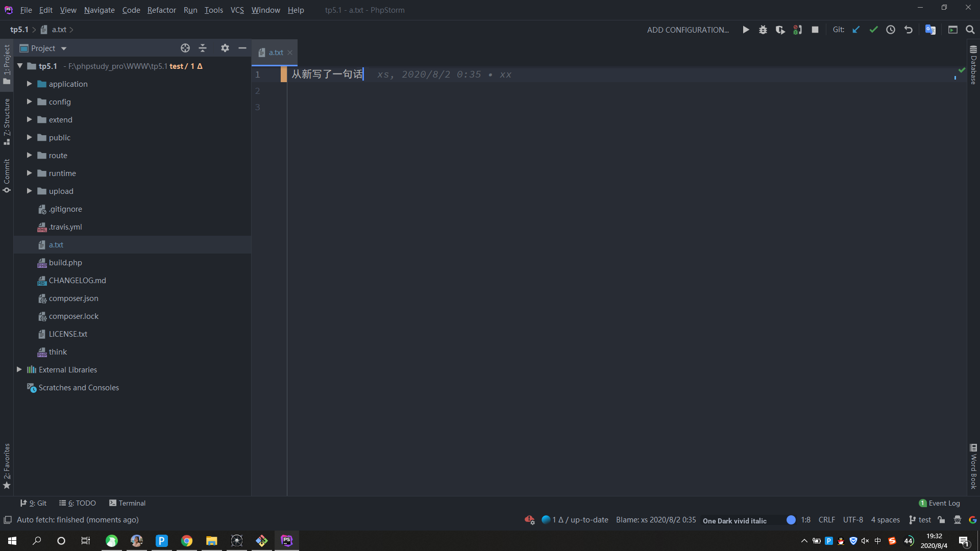Open the Project view dropdown
The height and width of the screenshot is (551, 980).
tap(64, 48)
